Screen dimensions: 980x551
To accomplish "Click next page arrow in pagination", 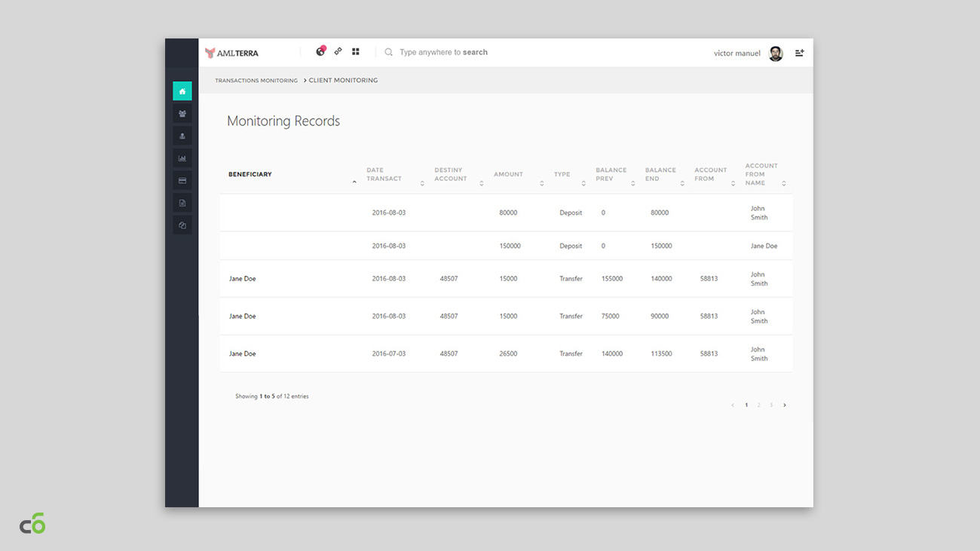I will [784, 406].
